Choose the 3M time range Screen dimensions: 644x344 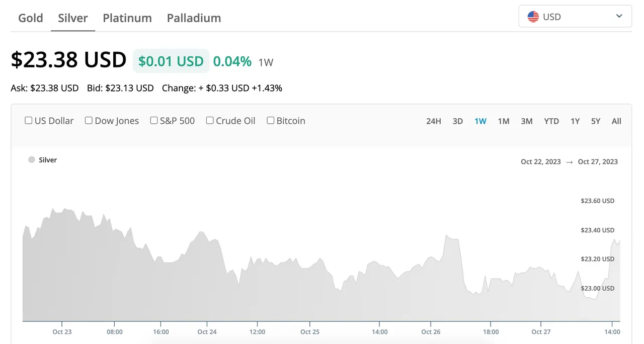[x=527, y=121]
